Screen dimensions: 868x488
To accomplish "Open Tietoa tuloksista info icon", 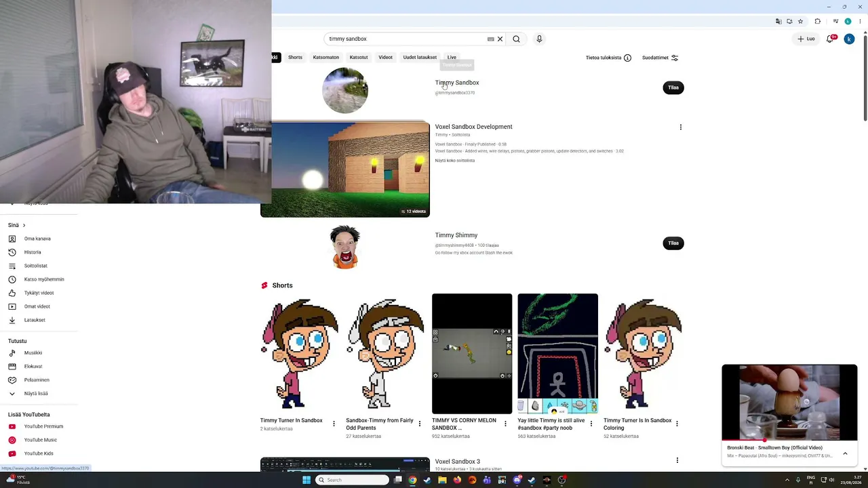I will 627,58.
